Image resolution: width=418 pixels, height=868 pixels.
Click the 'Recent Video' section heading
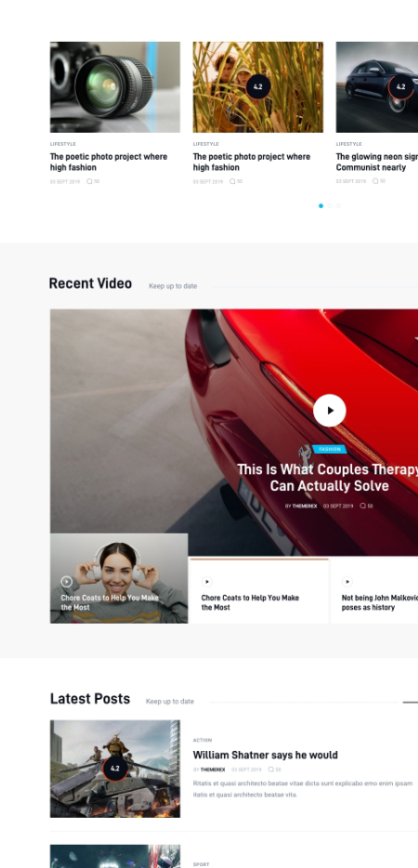tap(90, 283)
